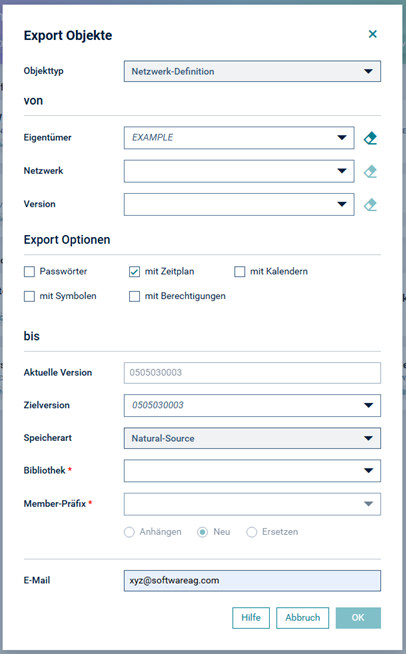Image resolution: width=406 pixels, height=654 pixels.
Task: Close the Export Objekte dialog
Action: coord(373,34)
